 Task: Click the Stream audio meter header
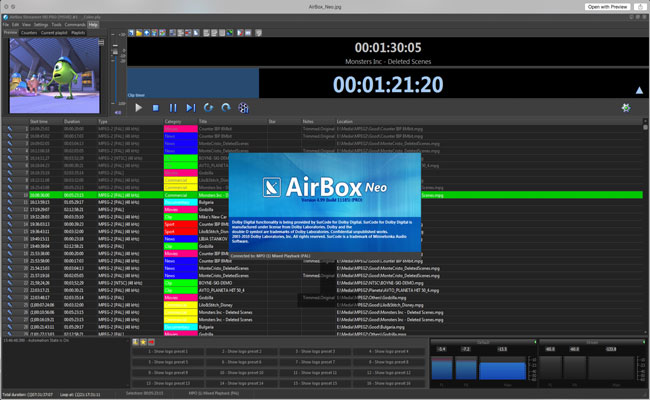592,342
